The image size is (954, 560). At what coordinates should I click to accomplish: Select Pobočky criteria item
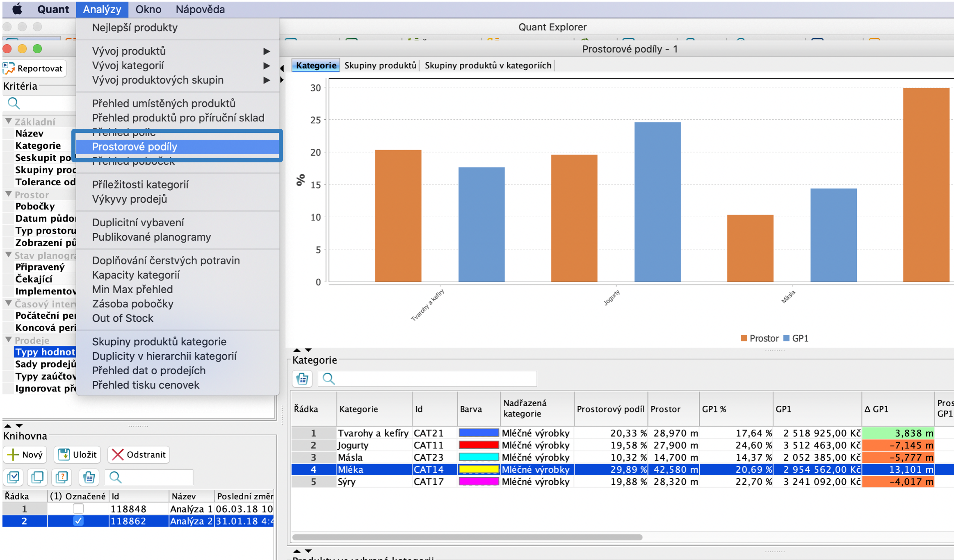tap(35, 206)
